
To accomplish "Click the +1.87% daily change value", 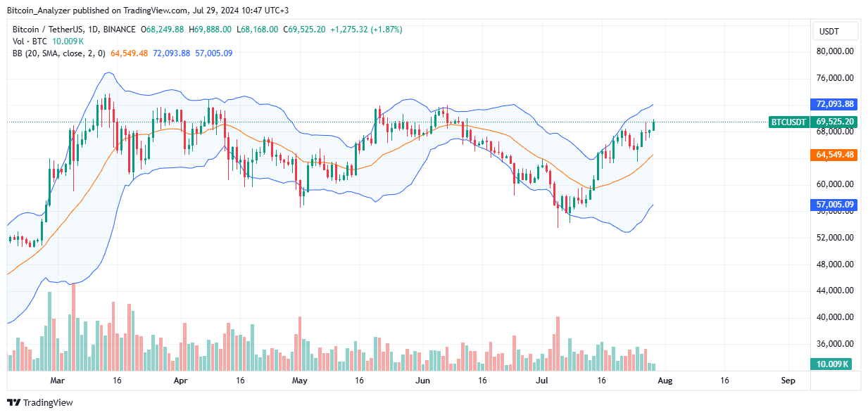I will [386, 31].
